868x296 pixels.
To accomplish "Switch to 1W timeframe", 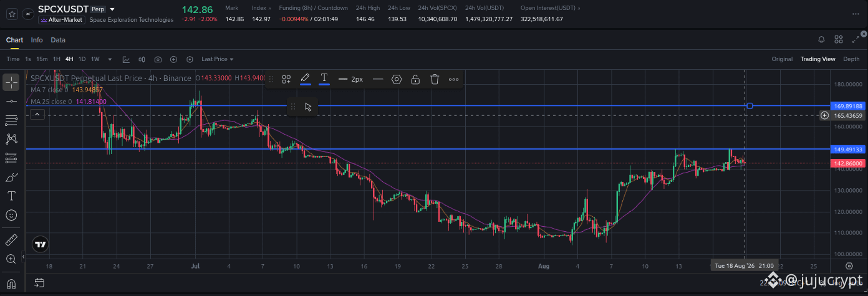I will tap(95, 59).
